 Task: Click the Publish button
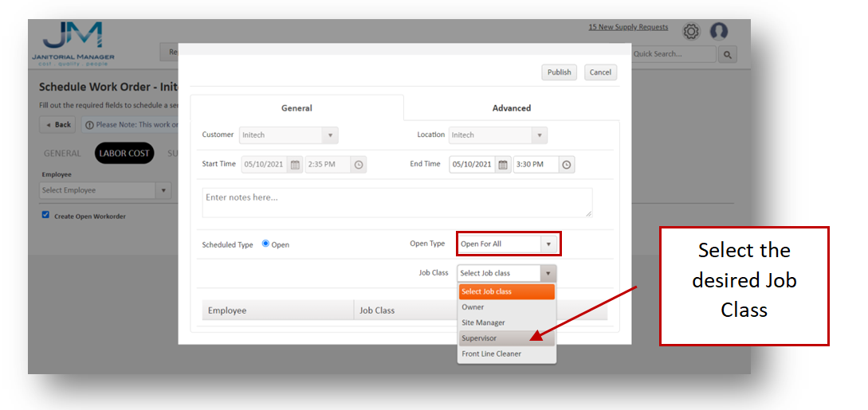[559, 72]
